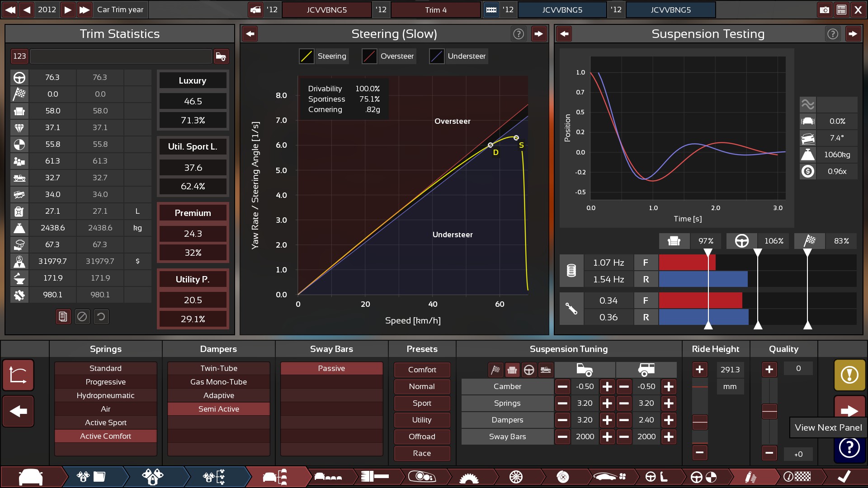868x488 pixels.
Task: Toggle sportiness flag icon in Suspension Tuning
Action: coord(495,370)
